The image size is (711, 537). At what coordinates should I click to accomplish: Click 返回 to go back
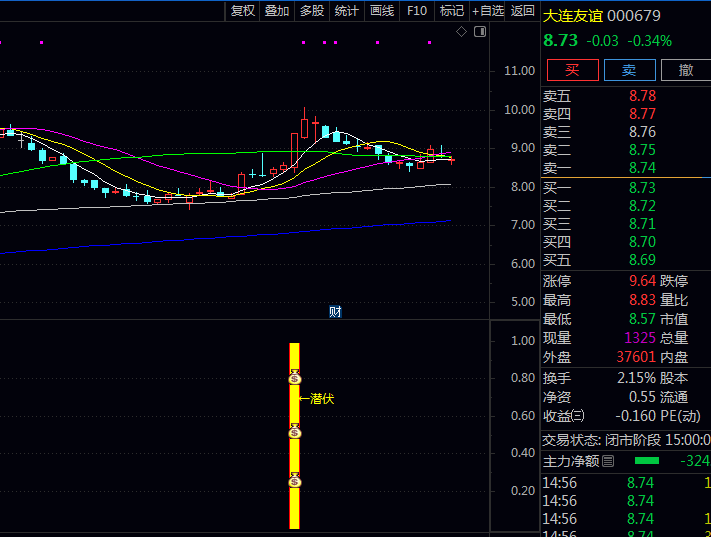click(x=523, y=11)
